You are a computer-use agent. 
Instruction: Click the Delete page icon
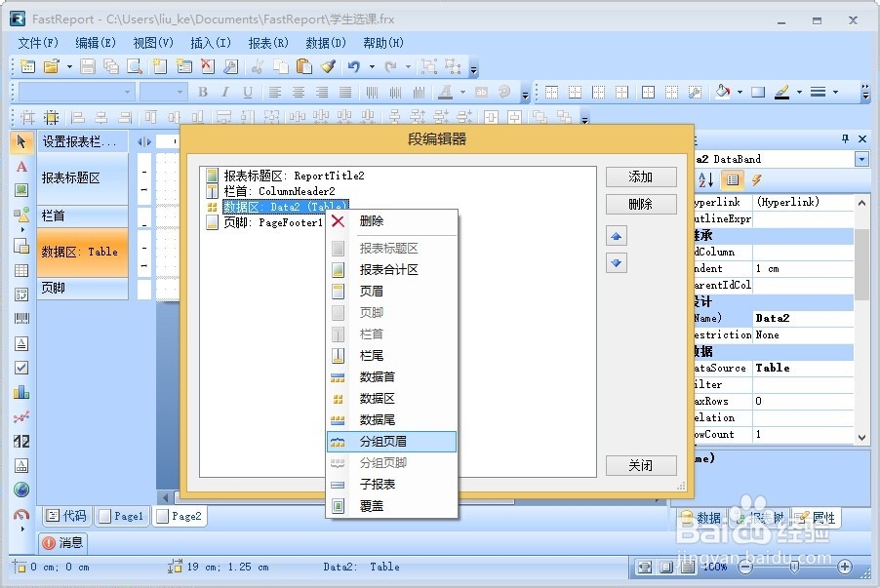tap(208, 66)
